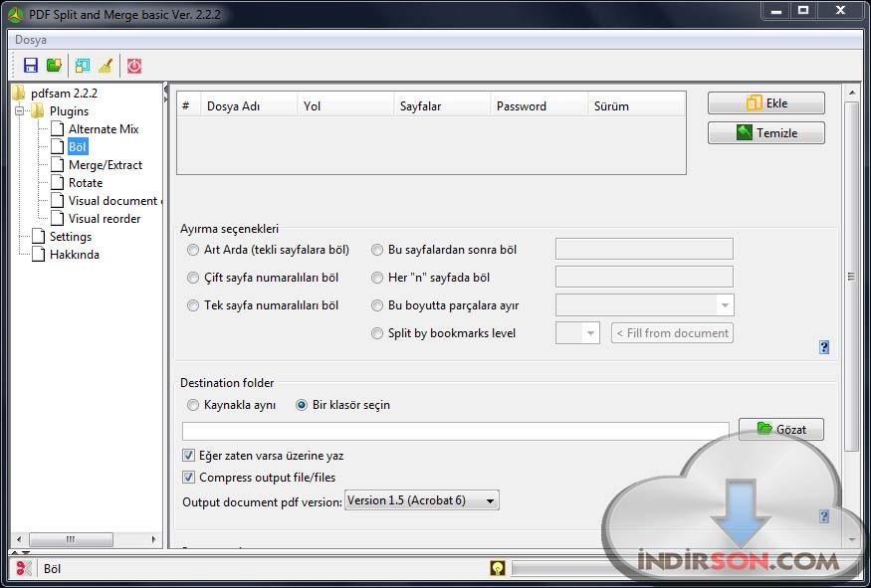Click the Gözat browse button
871x588 pixels.
[781, 429]
